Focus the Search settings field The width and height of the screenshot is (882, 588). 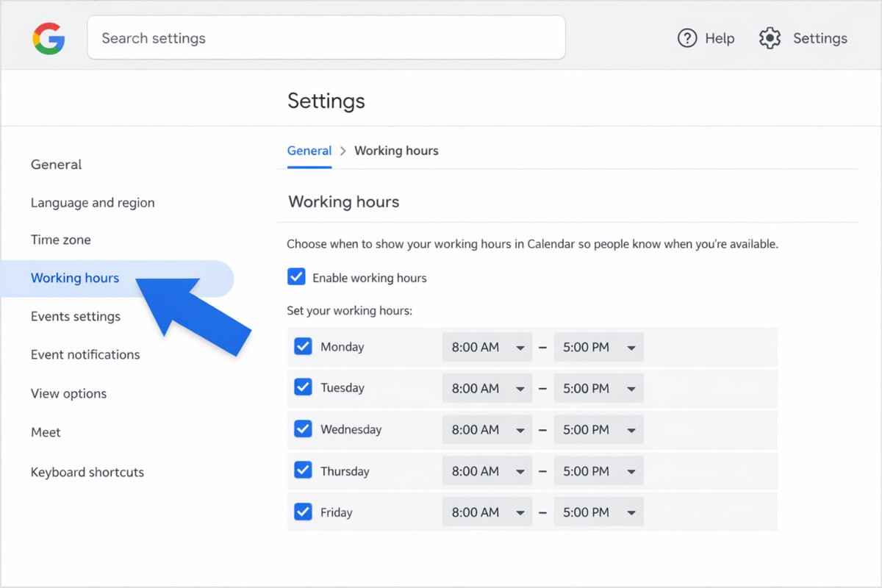click(326, 37)
